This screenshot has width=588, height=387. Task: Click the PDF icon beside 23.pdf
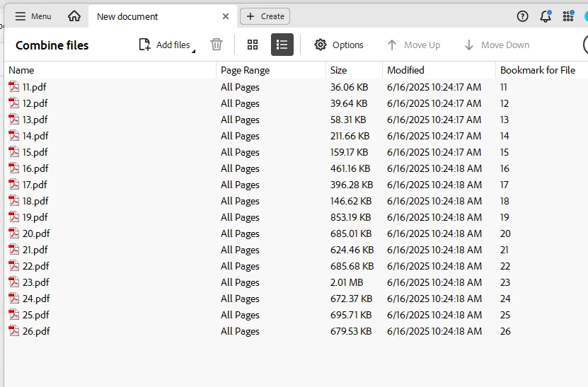(14, 282)
